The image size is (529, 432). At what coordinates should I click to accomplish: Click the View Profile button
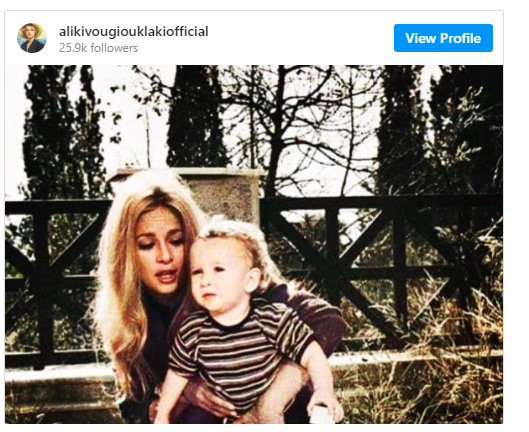point(443,38)
